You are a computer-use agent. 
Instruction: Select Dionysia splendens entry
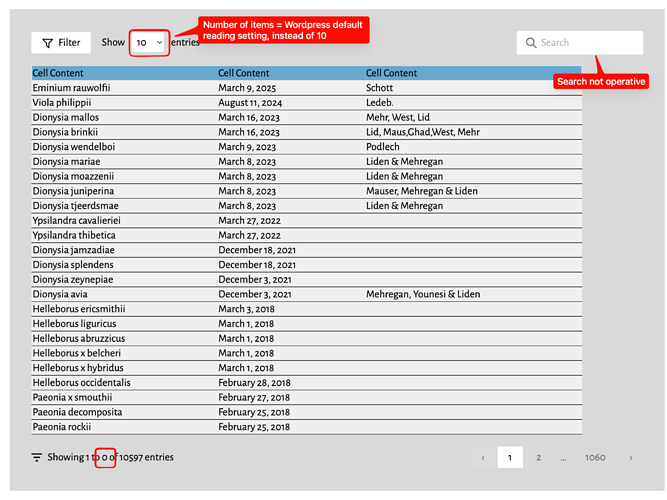[73, 265]
